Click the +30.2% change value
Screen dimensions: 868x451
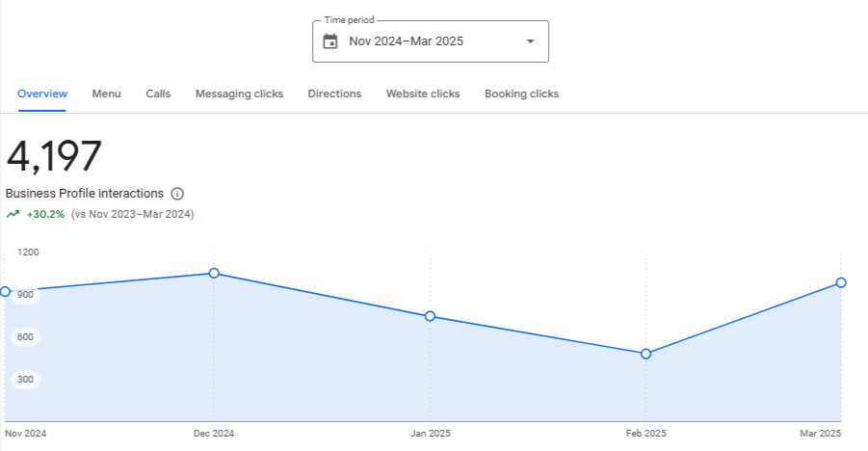point(45,214)
